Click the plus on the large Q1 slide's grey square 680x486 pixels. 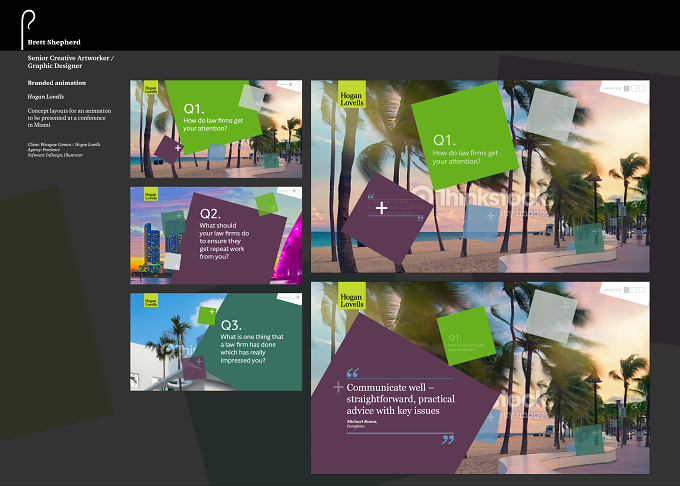point(565,105)
